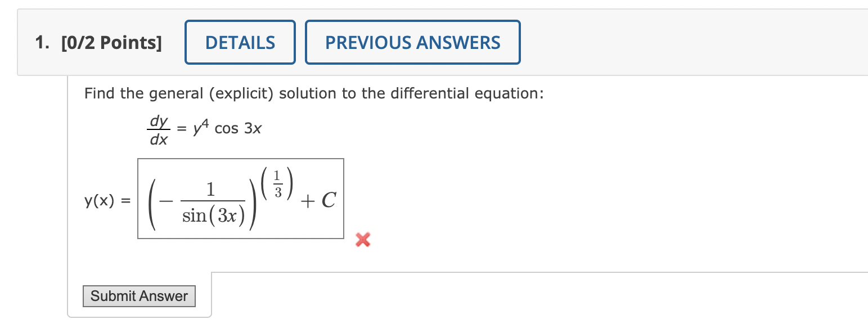Viewport: 868px width, 328px height.
Task: Select the problem statement text
Action: click(x=313, y=93)
